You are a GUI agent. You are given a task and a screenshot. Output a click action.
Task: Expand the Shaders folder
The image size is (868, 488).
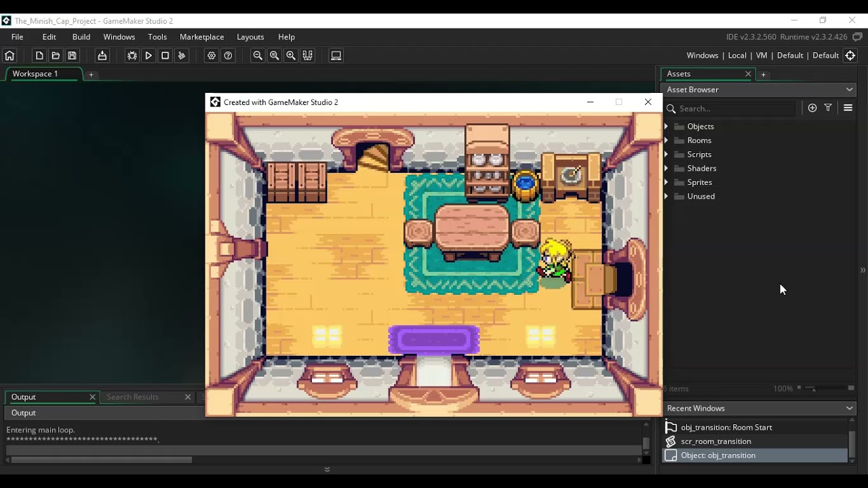(x=667, y=168)
